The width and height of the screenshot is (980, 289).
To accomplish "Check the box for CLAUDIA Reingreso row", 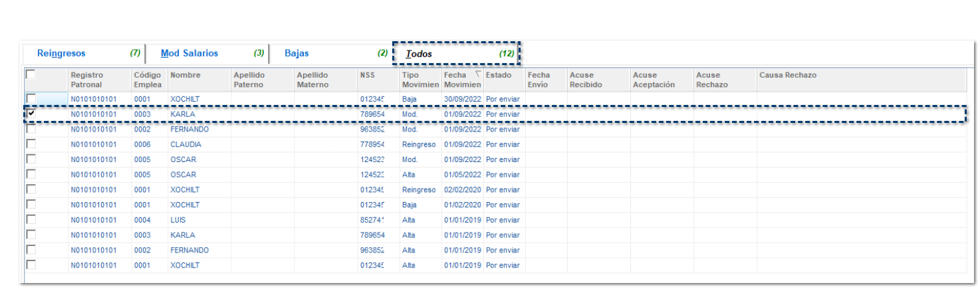I will 31,145.
